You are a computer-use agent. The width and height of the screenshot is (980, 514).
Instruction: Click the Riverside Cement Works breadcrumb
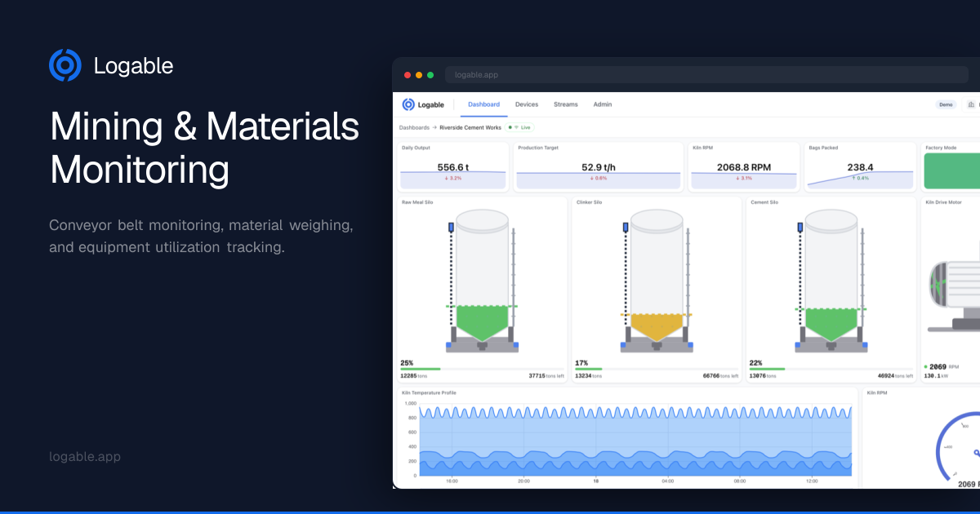pos(470,127)
